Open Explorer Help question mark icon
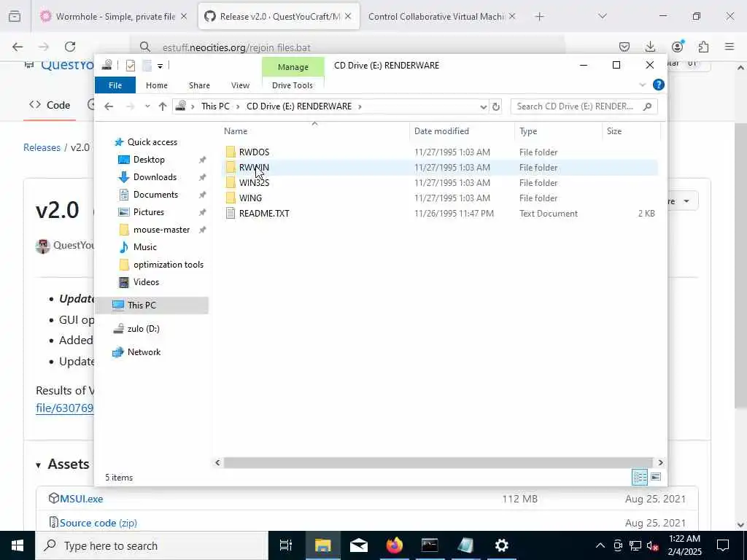Screen dimensions: 747x560 tap(659, 85)
